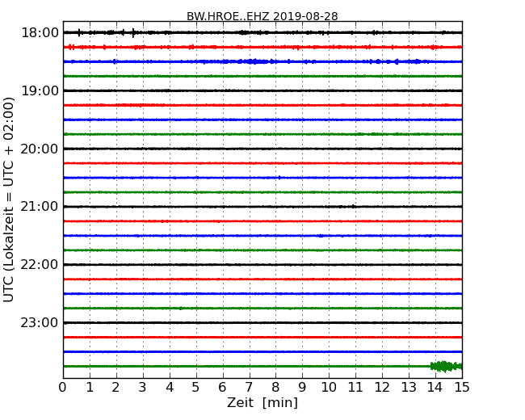525x420 pixels.
Task: Click x-axis tick label 15
Action: pos(462,388)
